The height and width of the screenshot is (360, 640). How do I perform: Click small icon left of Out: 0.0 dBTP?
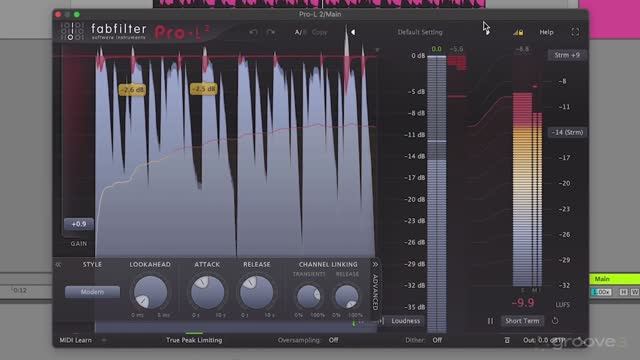pyautogui.click(x=507, y=340)
